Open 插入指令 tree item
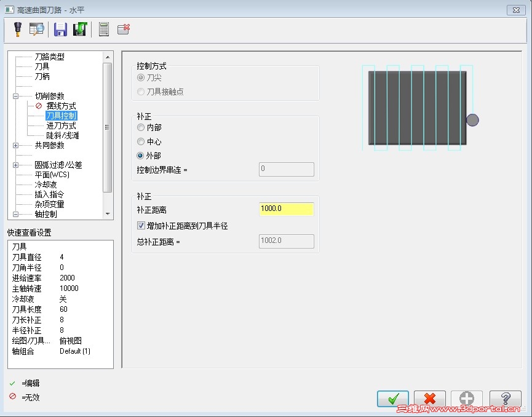532x417 pixels. click(x=50, y=194)
